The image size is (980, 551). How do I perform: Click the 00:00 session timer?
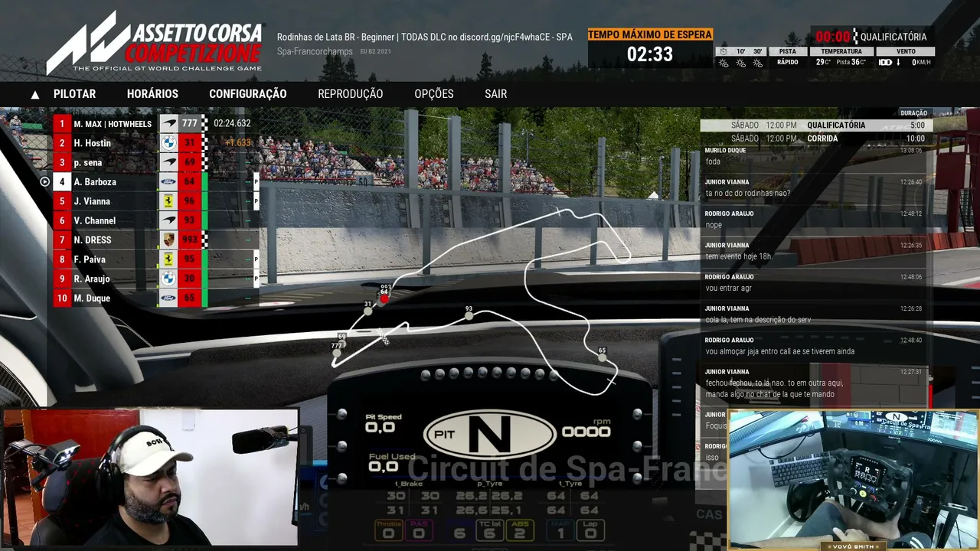(833, 37)
